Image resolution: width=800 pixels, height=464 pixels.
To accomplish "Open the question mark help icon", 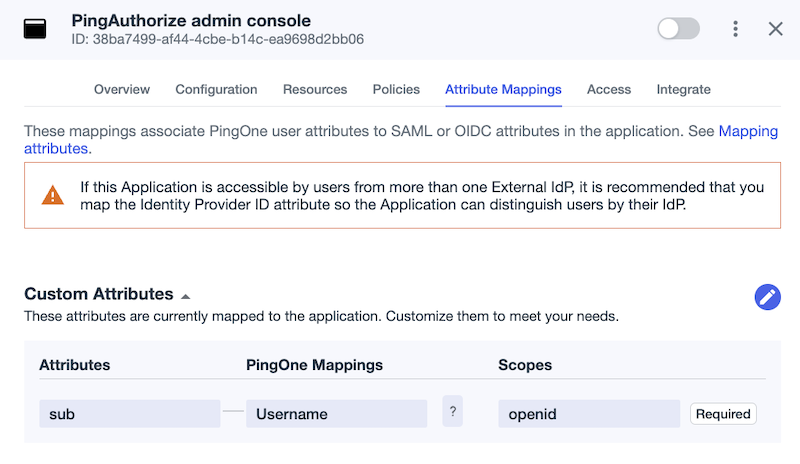I will coord(453,411).
